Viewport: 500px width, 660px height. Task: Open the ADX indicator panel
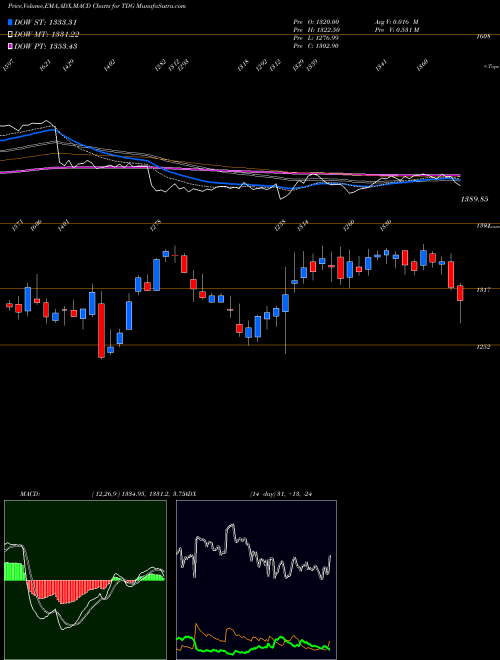(x=256, y=580)
